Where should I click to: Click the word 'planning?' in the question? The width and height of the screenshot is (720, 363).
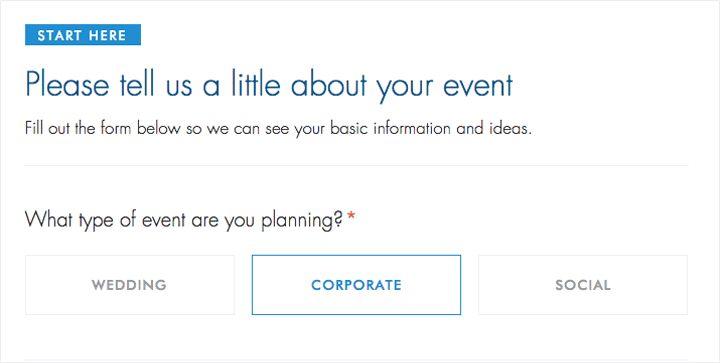tap(302, 221)
